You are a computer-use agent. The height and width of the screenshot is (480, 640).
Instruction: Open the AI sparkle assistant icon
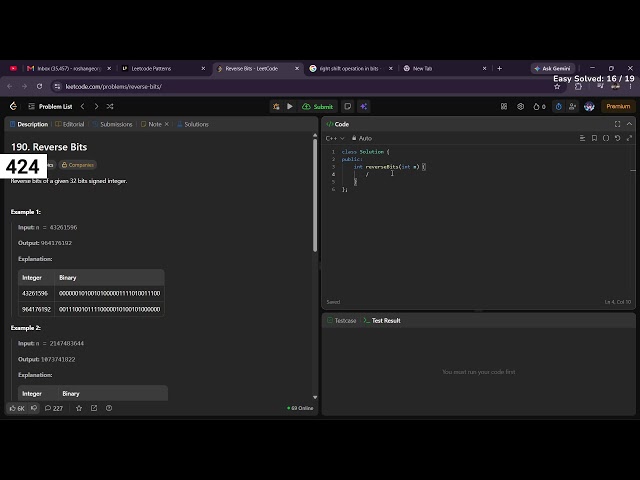click(x=364, y=107)
